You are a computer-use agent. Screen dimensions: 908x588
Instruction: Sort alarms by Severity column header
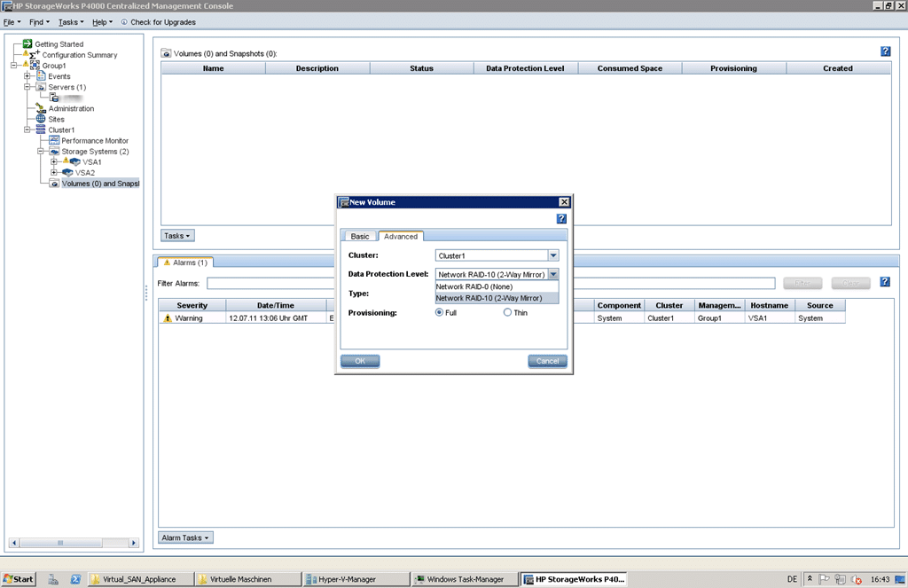coord(192,305)
